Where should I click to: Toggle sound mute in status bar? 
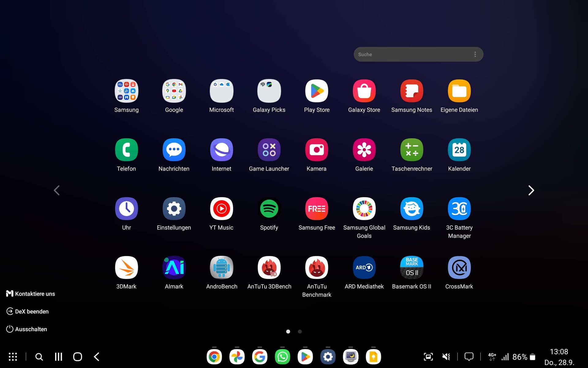[x=446, y=357]
